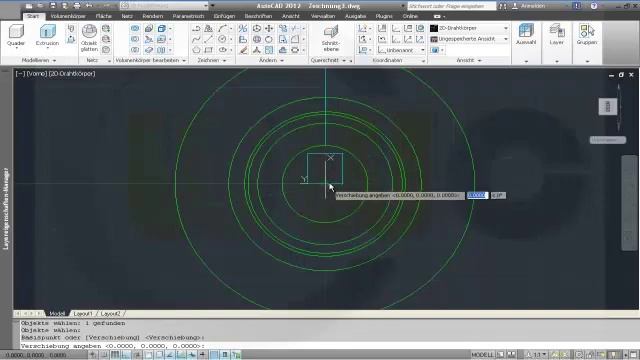Open the Schnittebene section plane tool
Viewport: 640px width, 360px height.
click(331, 38)
